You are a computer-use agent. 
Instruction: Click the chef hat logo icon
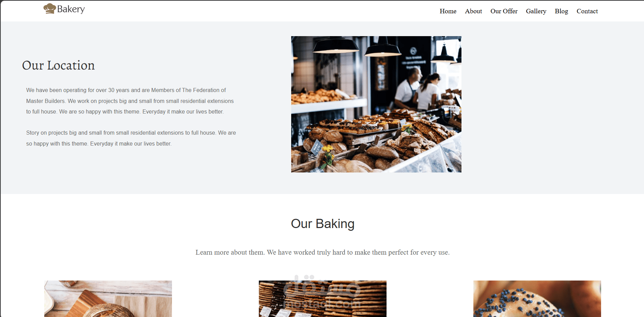point(50,9)
